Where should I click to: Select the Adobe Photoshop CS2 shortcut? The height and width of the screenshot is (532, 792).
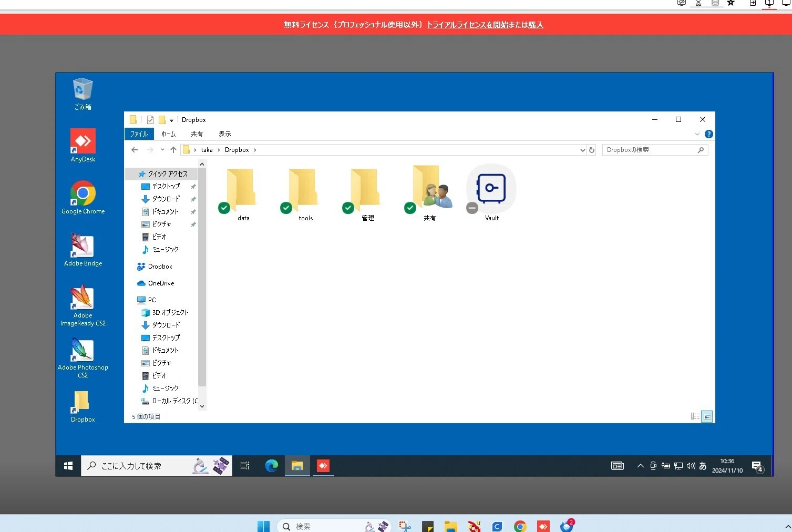click(x=83, y=357)
